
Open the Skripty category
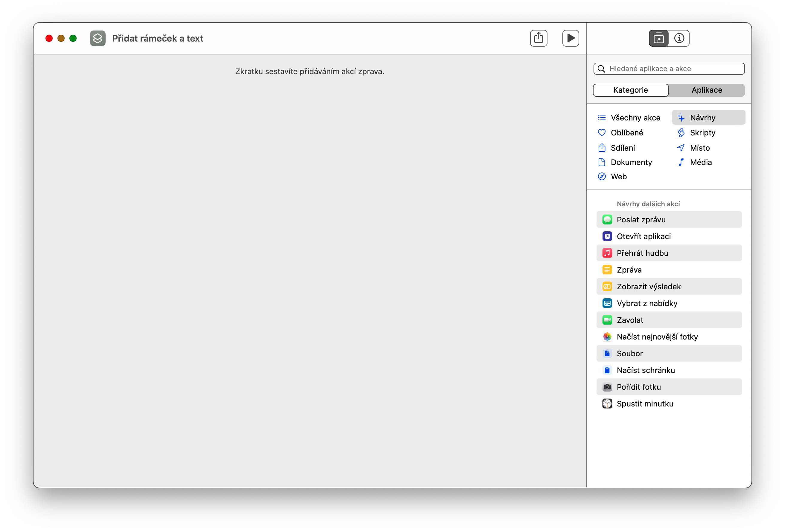click(696, 133)
